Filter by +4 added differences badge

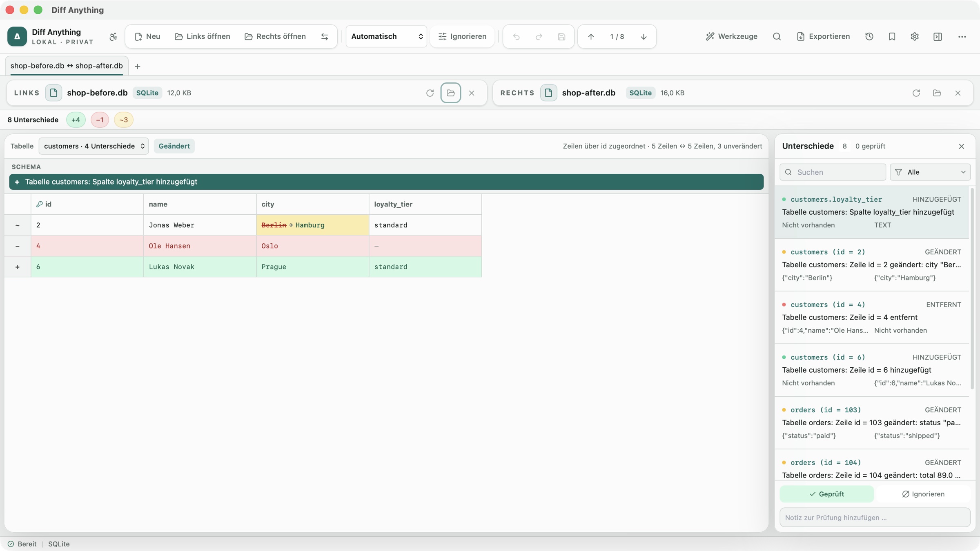pos(76,120)
